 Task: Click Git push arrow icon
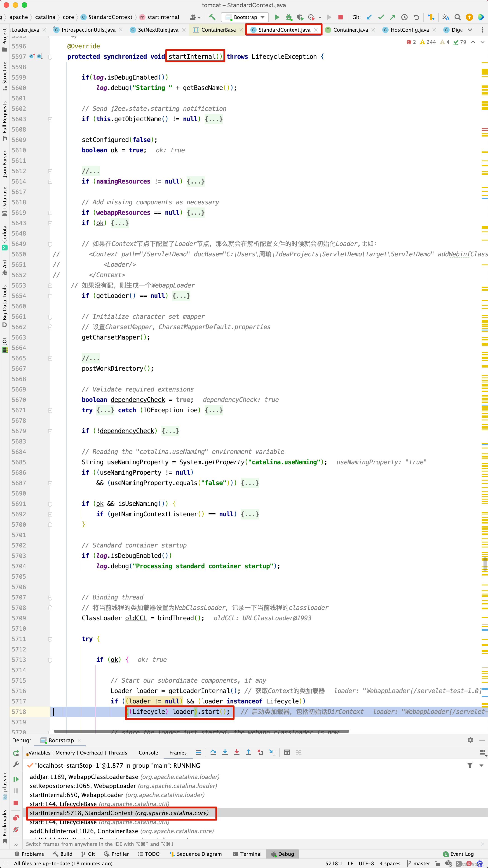(x=392, y=17)
